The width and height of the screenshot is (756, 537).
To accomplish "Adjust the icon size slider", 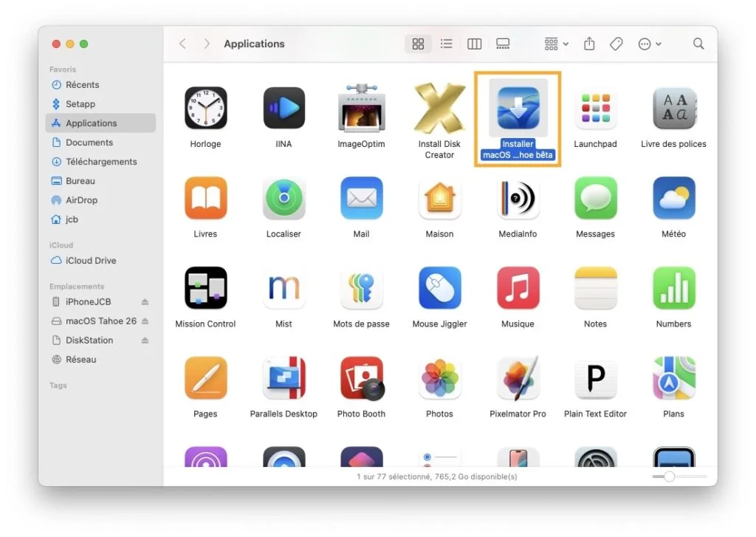I will (670, 477).
